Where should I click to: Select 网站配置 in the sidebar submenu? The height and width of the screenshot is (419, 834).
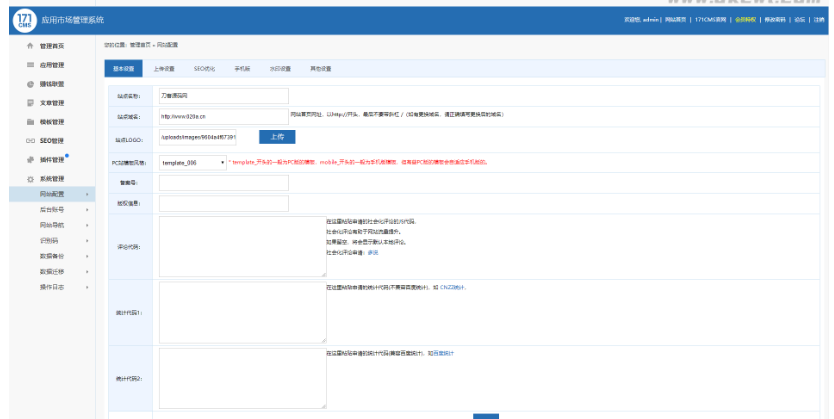52,194
